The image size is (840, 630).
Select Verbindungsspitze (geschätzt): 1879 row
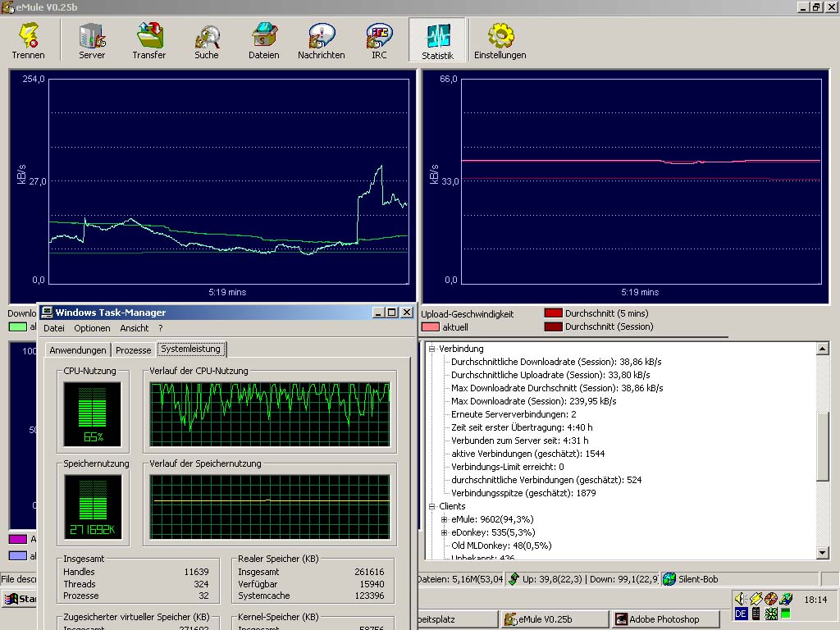tap(523, 493)
